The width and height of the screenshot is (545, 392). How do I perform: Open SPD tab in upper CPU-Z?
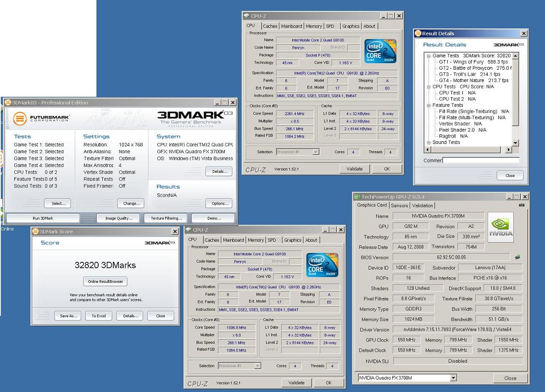pyautogui.click(x=330, y=26)
